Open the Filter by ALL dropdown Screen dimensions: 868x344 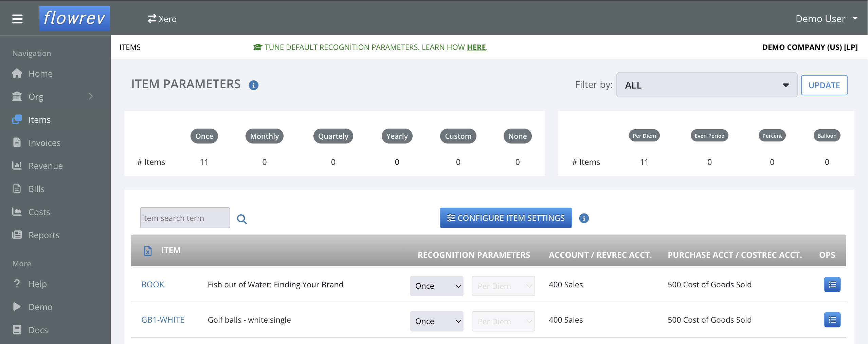707,85
